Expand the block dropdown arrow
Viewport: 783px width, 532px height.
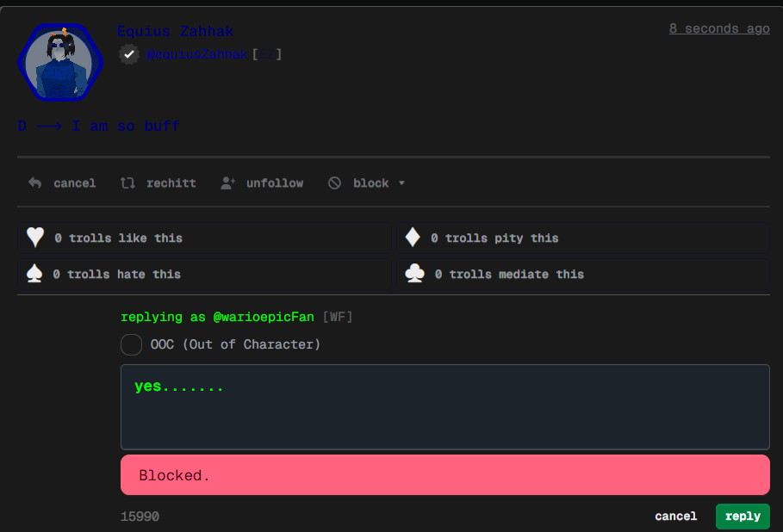401,183
